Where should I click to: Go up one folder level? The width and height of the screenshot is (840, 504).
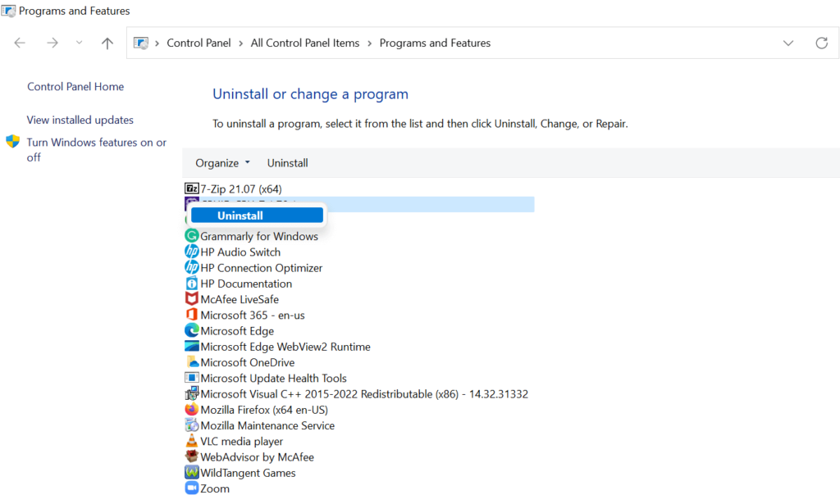point(107,43)
